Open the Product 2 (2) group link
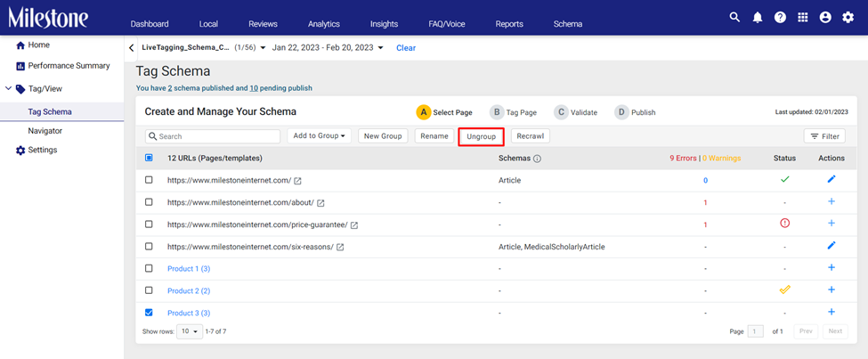The height and width of the screenshot is (359, 868). pyautogui.click(x=189, y=291)
